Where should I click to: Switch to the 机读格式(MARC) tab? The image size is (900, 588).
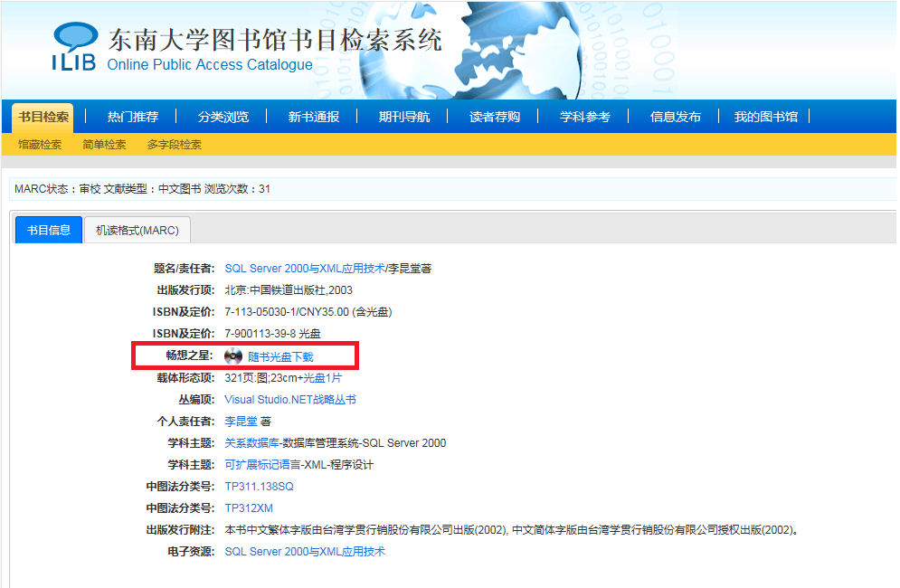click(x=137, y=230)
